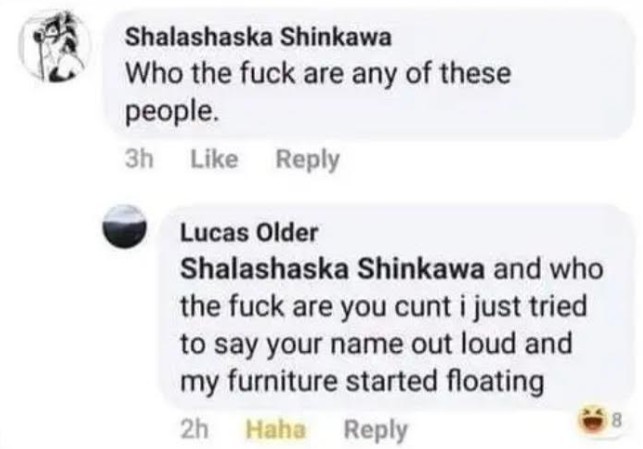Click the word 'people.' in the top comment

tap(169, 111)
